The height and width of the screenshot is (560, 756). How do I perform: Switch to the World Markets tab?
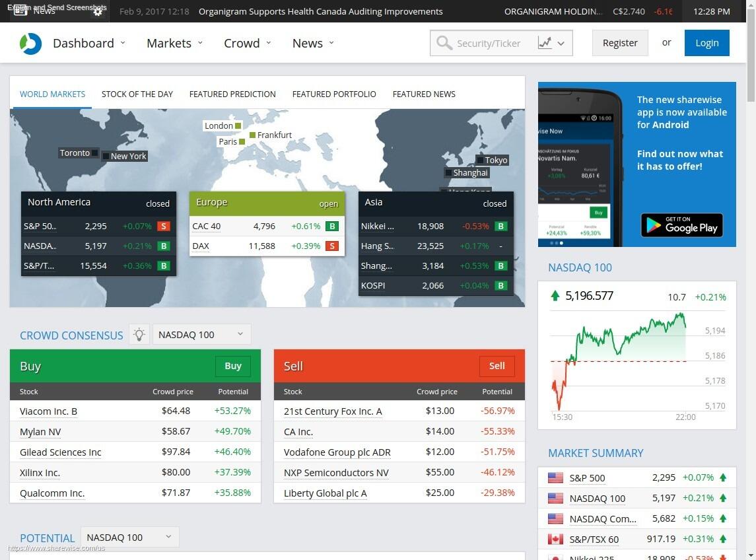pyautogui.click(x=53, y=94)
